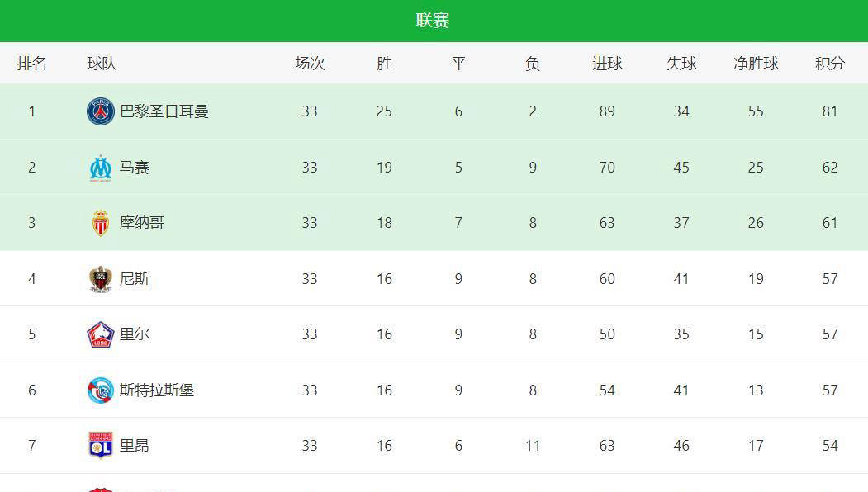Click the Paris Saint-Germain club logo

click(101, 111)
